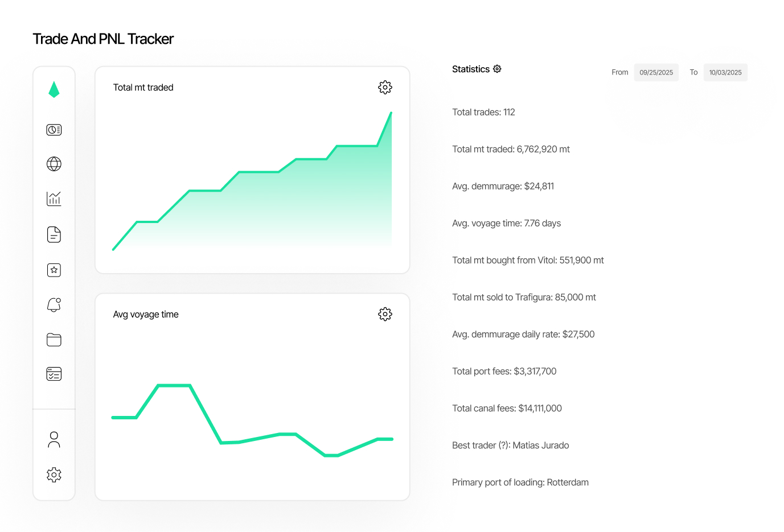Open settings for the Avg voyage time chart

385,314
